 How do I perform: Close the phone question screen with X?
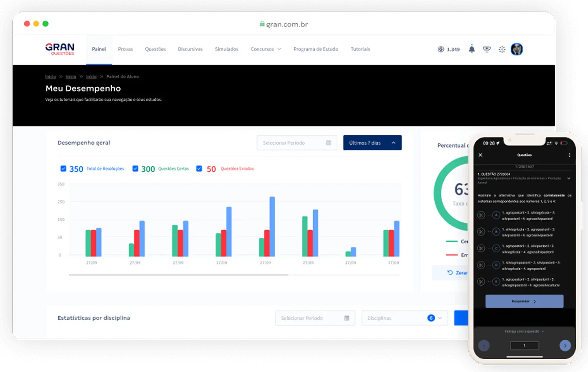[480, 155]
